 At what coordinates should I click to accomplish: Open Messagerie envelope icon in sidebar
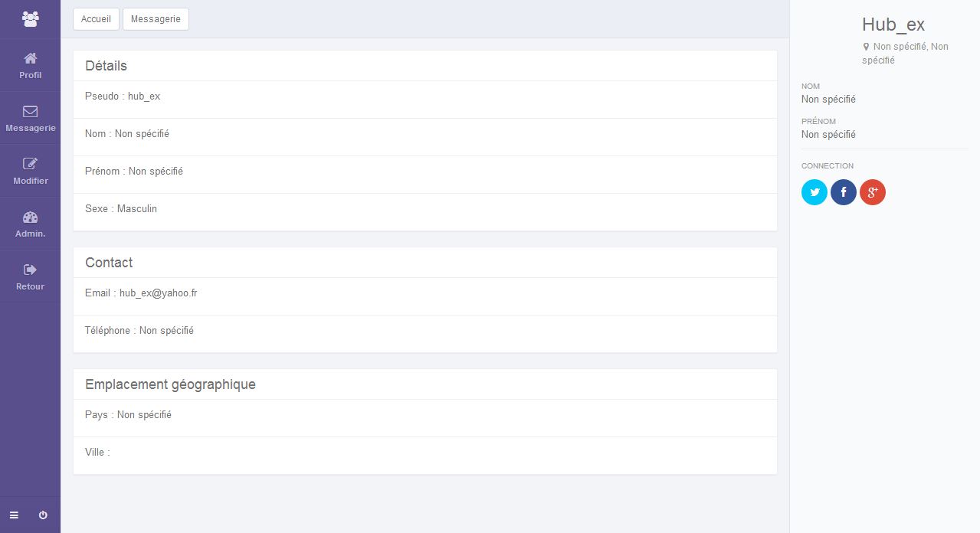(30, 111)
